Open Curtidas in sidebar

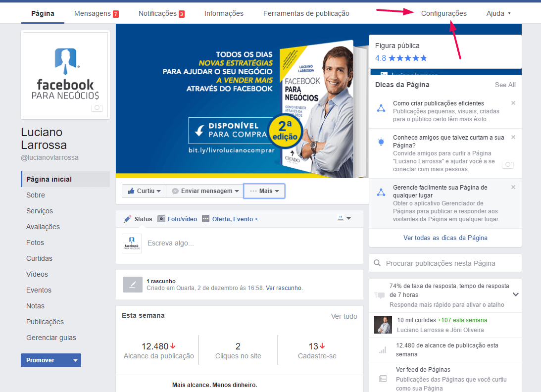tap(39, 258)
